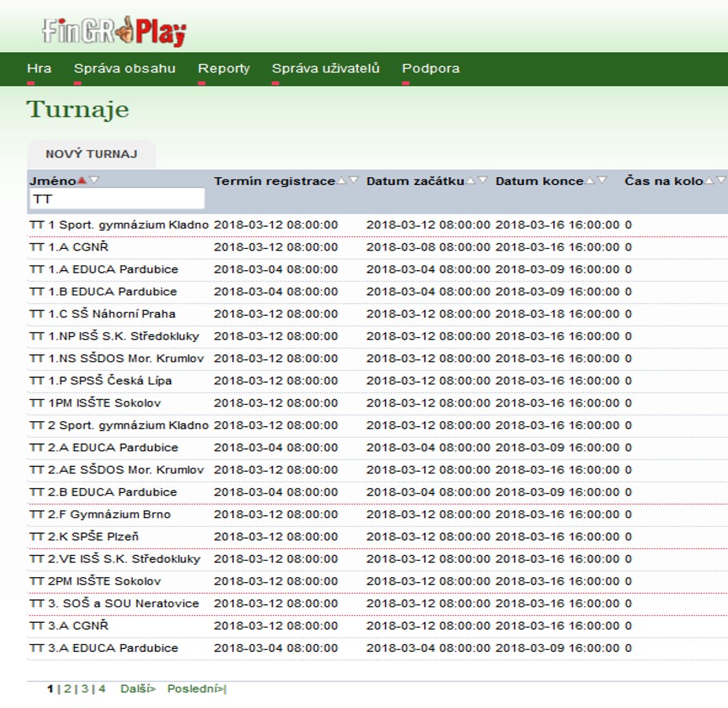Open the Reporty menu
Viewport: 728px width, 708px height.
tap(224, 69)
